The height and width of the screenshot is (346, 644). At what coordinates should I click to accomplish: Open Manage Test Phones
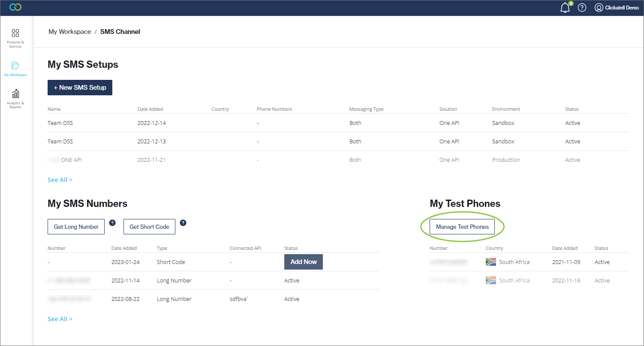[x=462, y=226]
